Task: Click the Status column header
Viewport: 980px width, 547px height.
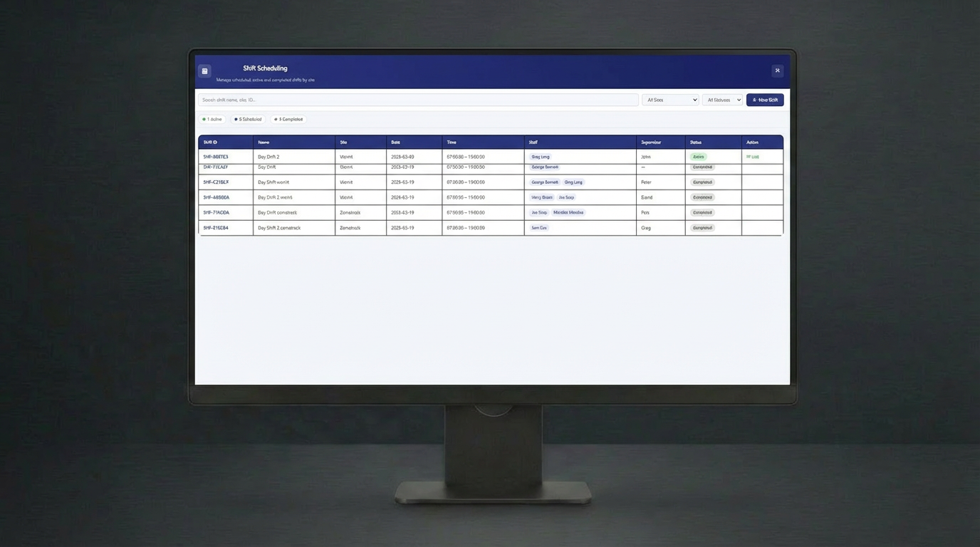Action: tap(696, 142)
